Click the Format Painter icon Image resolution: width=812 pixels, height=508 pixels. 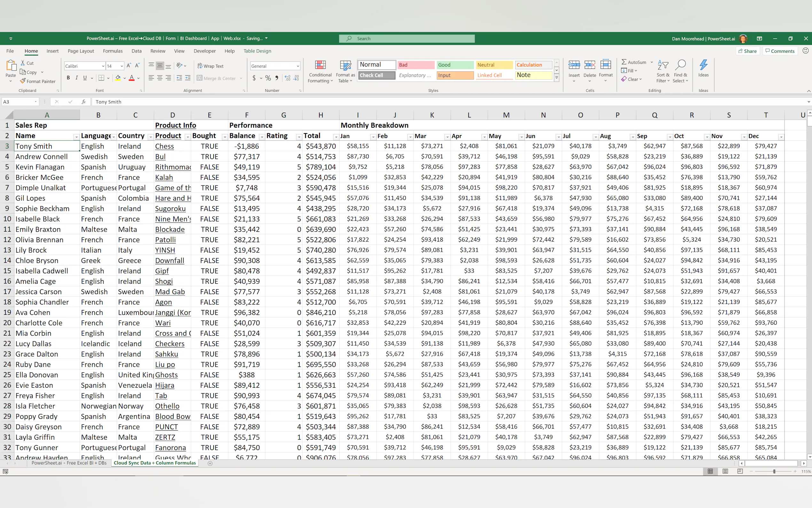click(x=23, y=81)
